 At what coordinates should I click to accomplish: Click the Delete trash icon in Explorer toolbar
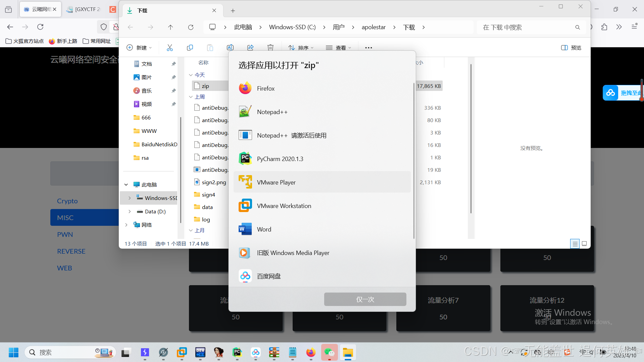[x=270, y=48]
